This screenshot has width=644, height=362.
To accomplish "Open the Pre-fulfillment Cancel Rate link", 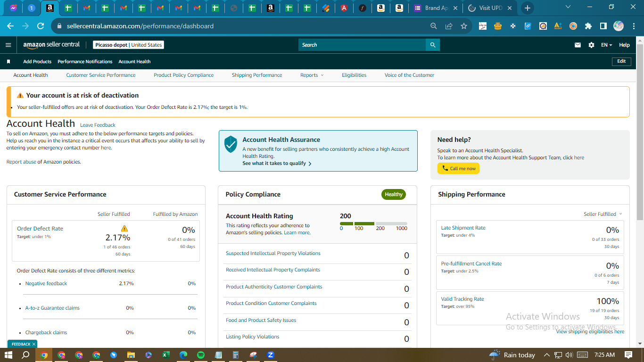I will tap(471, 263).
